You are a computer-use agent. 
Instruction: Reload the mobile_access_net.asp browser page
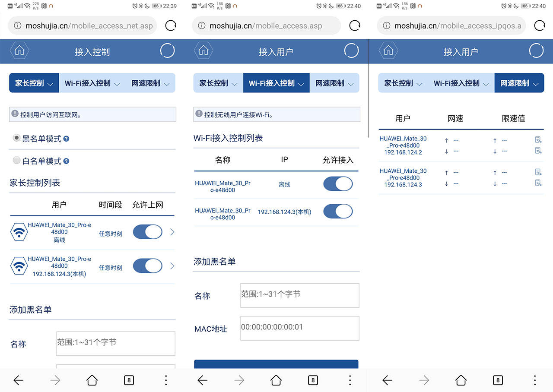[x=171, y=25]
